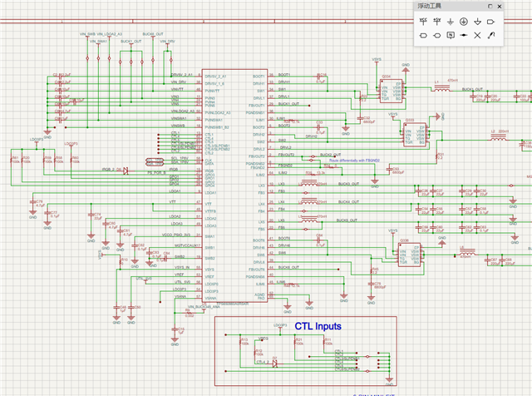532x396 pixels.
Task: Select probe tool in floating panel
Action: 491,35
